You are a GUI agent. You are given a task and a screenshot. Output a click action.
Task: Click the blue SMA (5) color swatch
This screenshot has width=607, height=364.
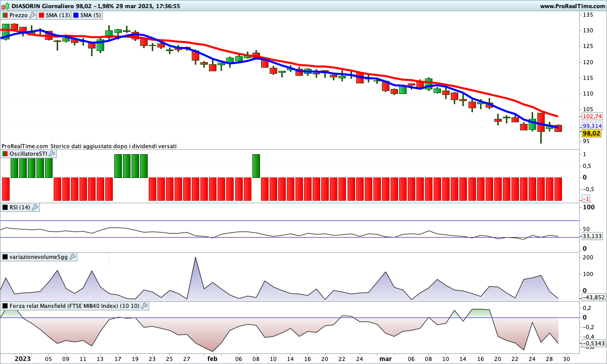pos(76,15)
